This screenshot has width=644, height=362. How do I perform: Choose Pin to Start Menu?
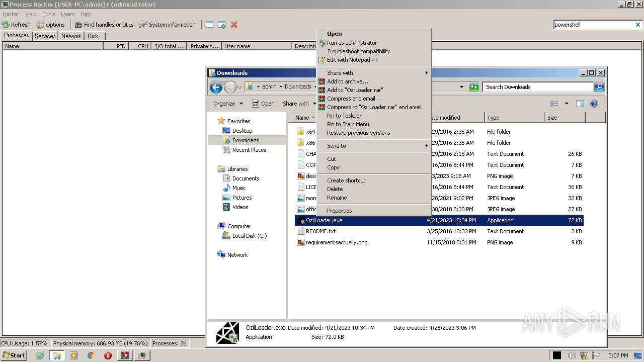(374, 124)
